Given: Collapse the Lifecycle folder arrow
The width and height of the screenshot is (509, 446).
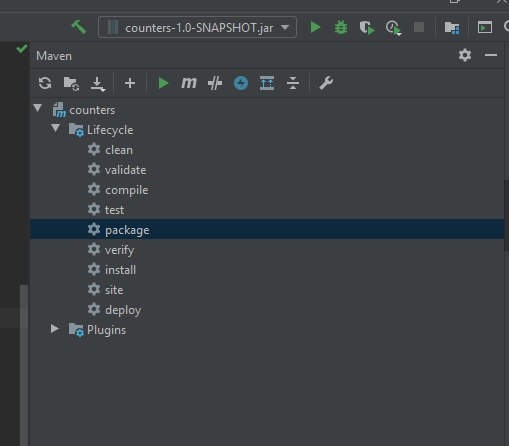Looking at the screenshot, I should click(56, 128).
